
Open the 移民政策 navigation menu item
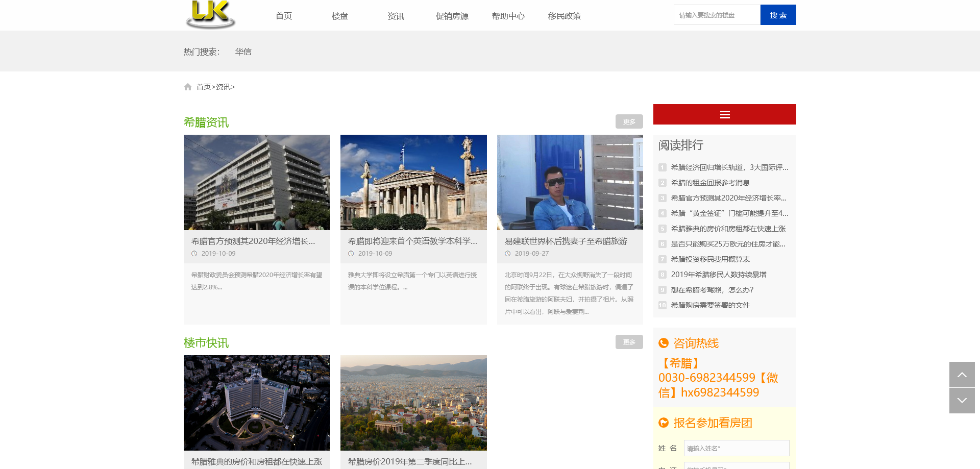(564, 16)
